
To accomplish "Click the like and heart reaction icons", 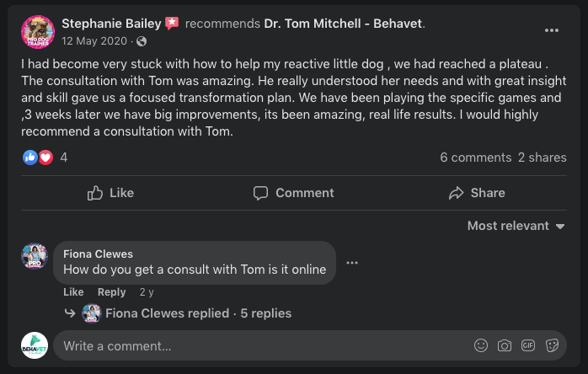I will click(39, 158).
